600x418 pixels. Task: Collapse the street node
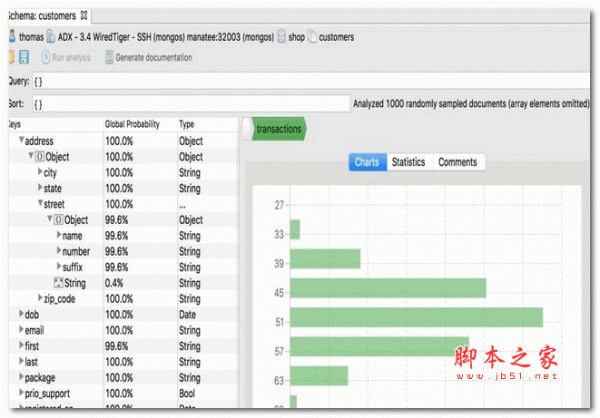click(40, 203)
